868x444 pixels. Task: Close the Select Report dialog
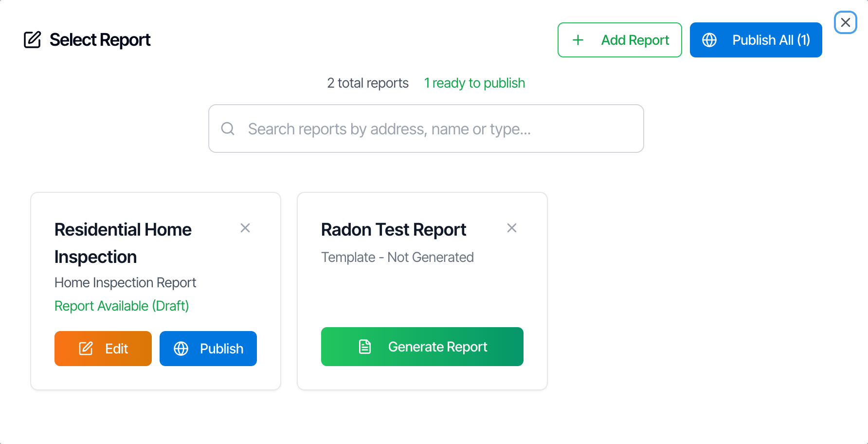pyautogui.click(x=846, y=22)
